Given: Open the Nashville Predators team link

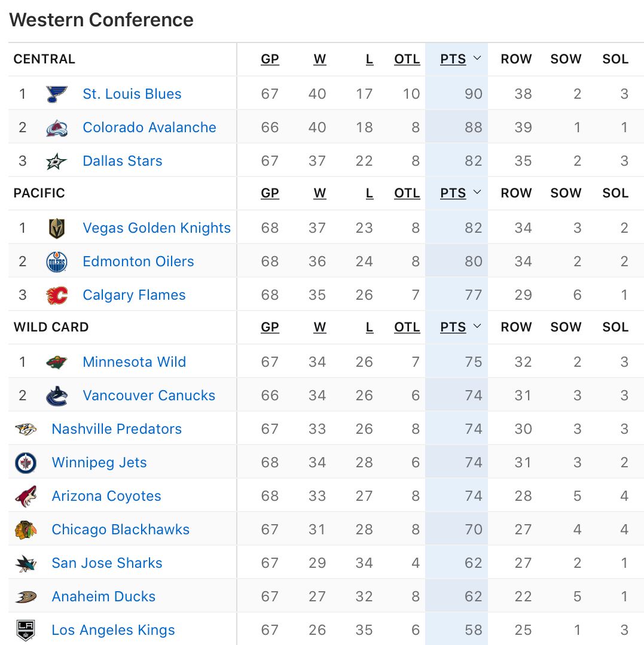Looking at the screenshot, I should pos(117,429).
